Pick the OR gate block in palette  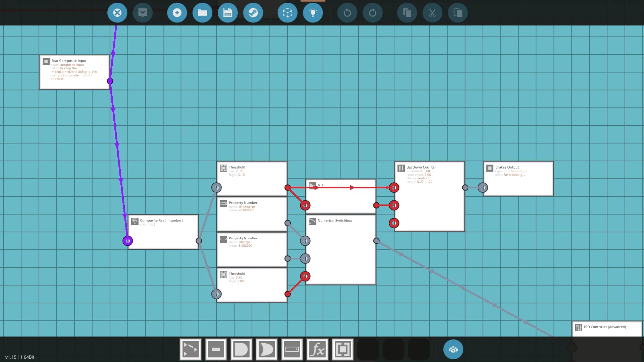click(x=267, y=349)
